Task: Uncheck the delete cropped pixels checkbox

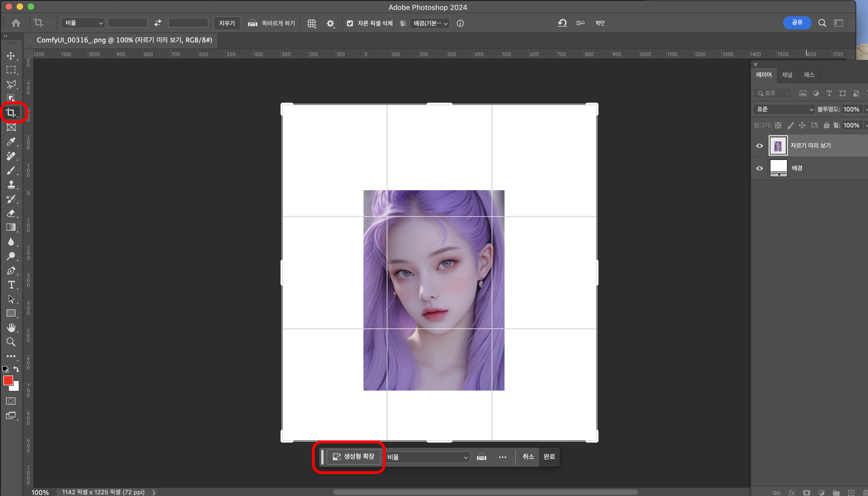Action: (x=350, y=23)
